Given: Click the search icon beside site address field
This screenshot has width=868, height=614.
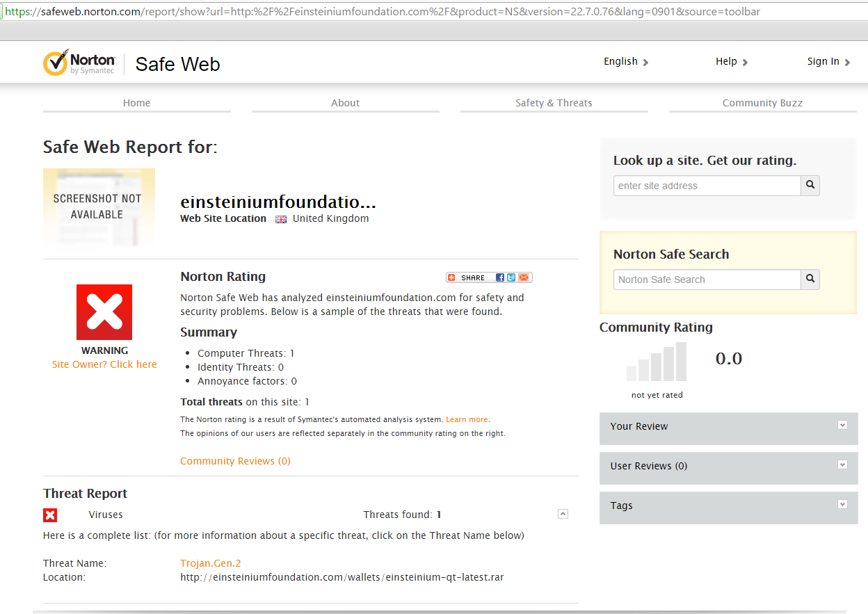Looking at the screenshot, I should [810, 186].
